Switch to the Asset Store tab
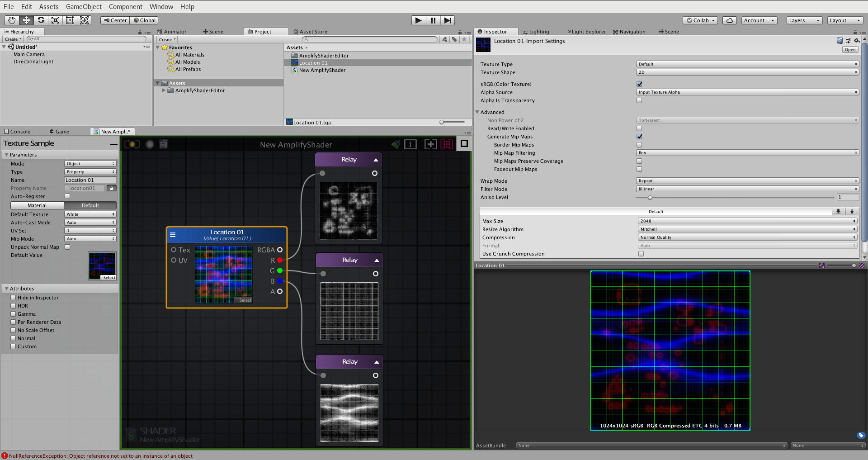The width and height of the screenshot is (868, 460). point(310,32)
